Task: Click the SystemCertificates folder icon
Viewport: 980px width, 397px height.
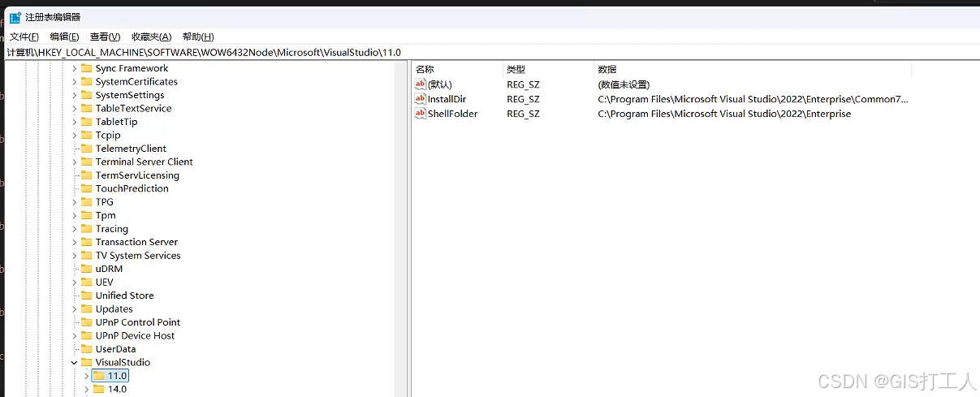Action: pos(87,82)
